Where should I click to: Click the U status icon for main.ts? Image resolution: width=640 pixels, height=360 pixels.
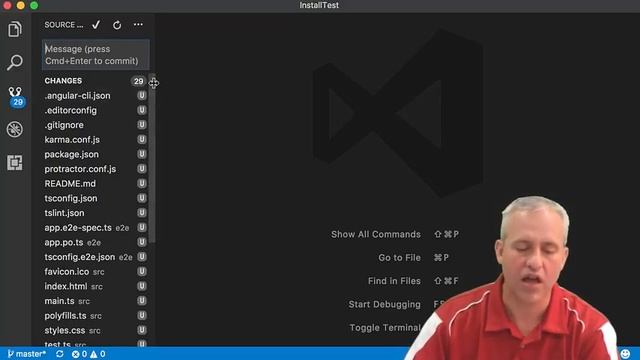pyautogui.click(x=142, y=301)
